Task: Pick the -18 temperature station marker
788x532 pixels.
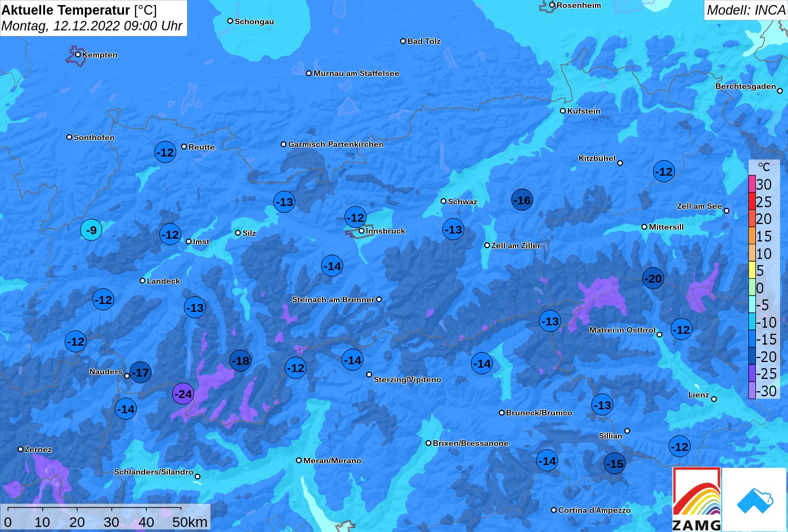Action: tap(240, 360)
